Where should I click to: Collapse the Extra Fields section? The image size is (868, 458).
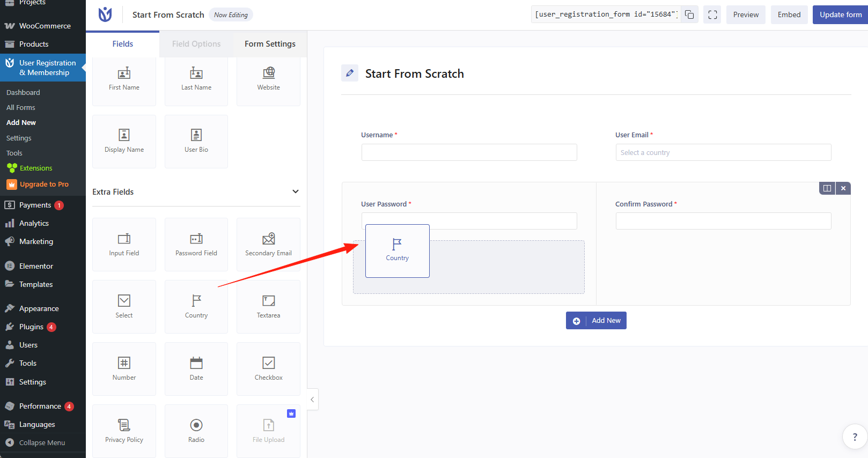coord(295,191)
